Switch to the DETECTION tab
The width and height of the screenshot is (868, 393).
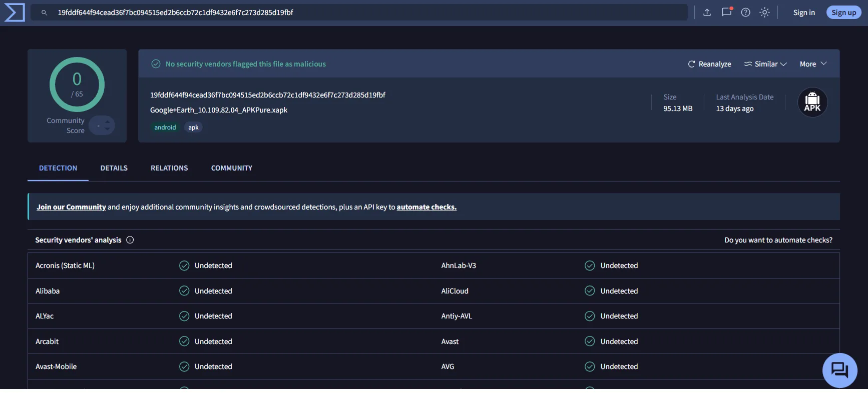[x=58, y=168]
